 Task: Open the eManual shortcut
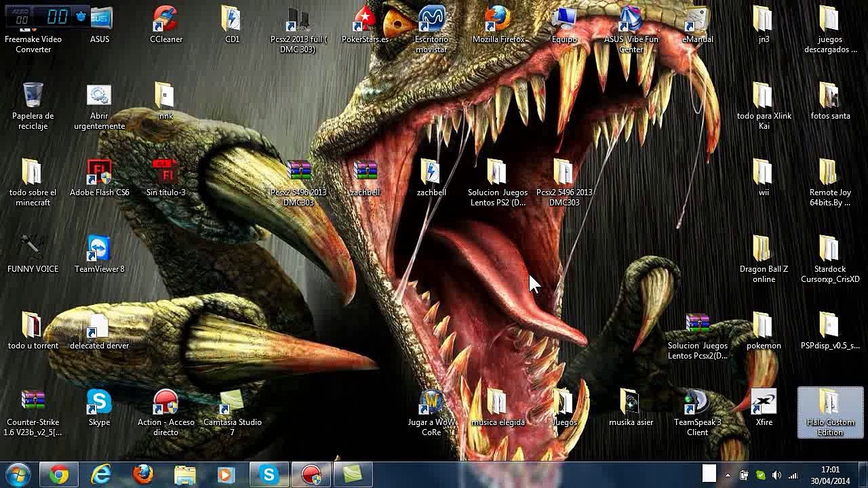[697, 25]
